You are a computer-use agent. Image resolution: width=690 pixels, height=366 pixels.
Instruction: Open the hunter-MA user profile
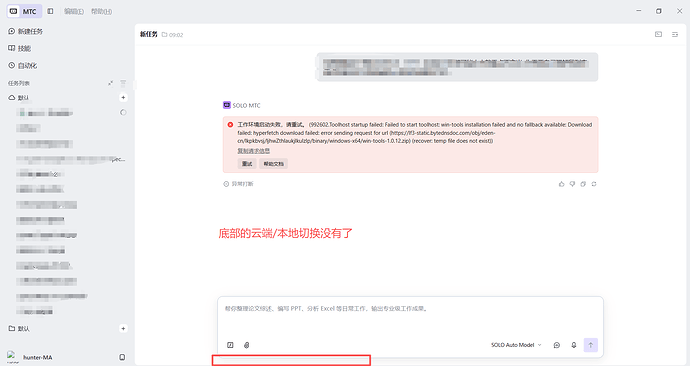point(30,357)
